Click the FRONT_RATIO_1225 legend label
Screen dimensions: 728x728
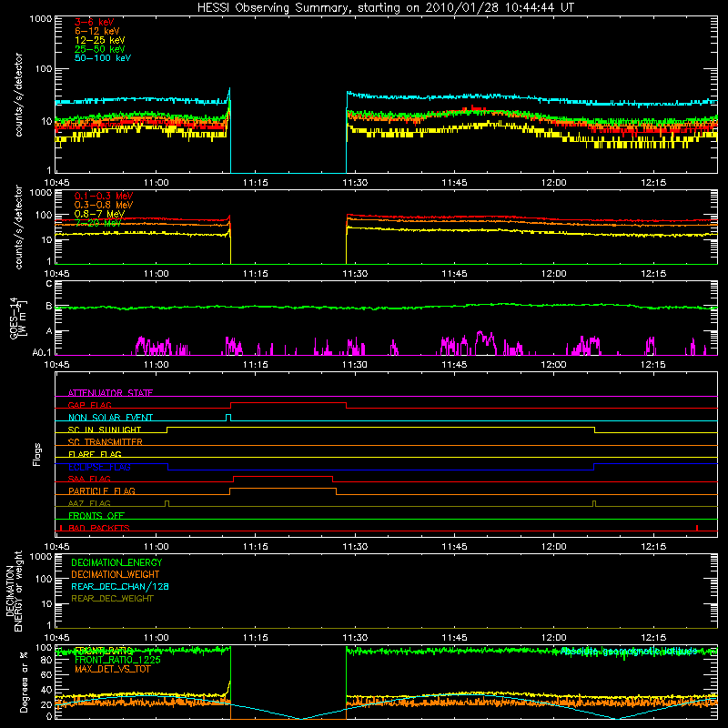click(117, 660)
